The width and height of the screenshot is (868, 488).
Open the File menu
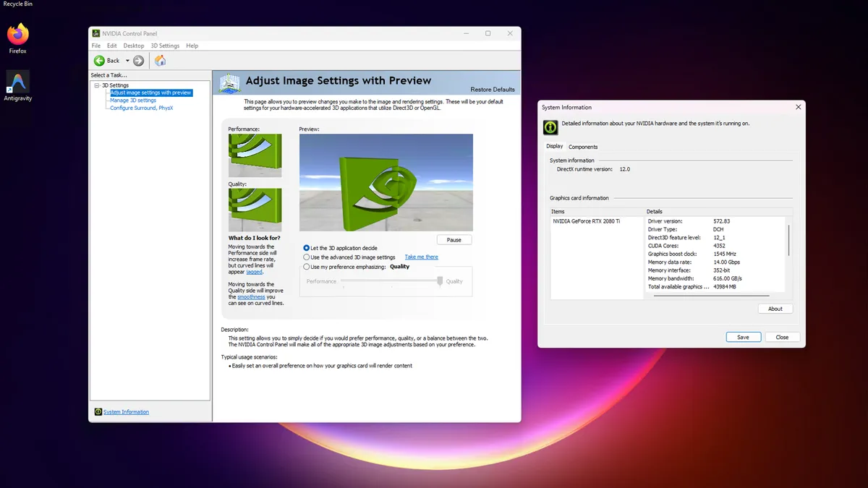point(96,46)
